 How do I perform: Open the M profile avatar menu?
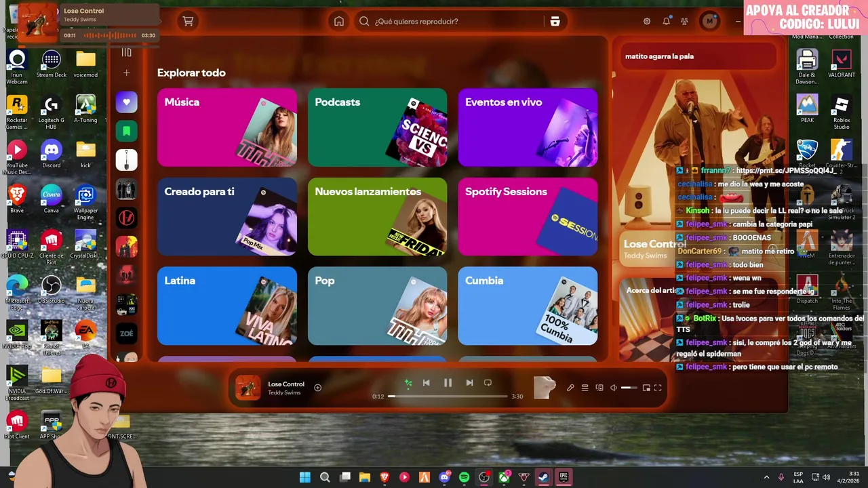pyautogui.click(x=709, y=21)
